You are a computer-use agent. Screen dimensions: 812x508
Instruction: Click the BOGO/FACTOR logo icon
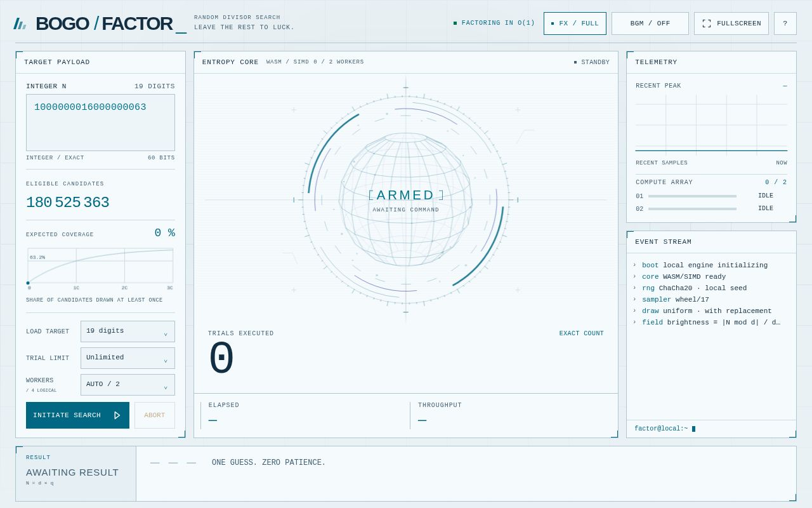point(20,23)
